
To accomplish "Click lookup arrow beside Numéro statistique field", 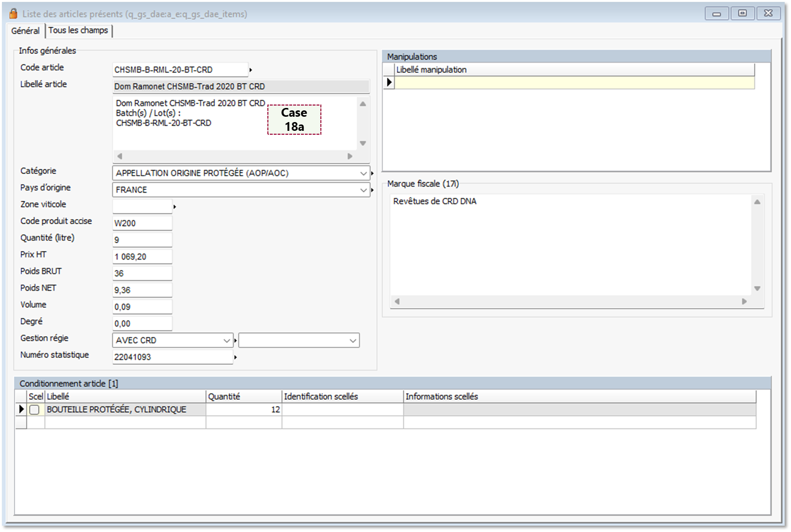I will [x=235, y=357].
